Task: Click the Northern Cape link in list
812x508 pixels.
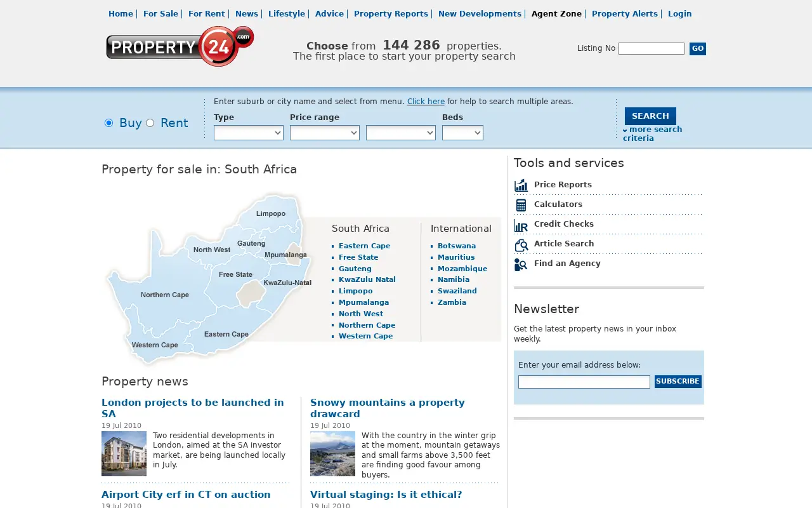Action: tap(367, 325)
